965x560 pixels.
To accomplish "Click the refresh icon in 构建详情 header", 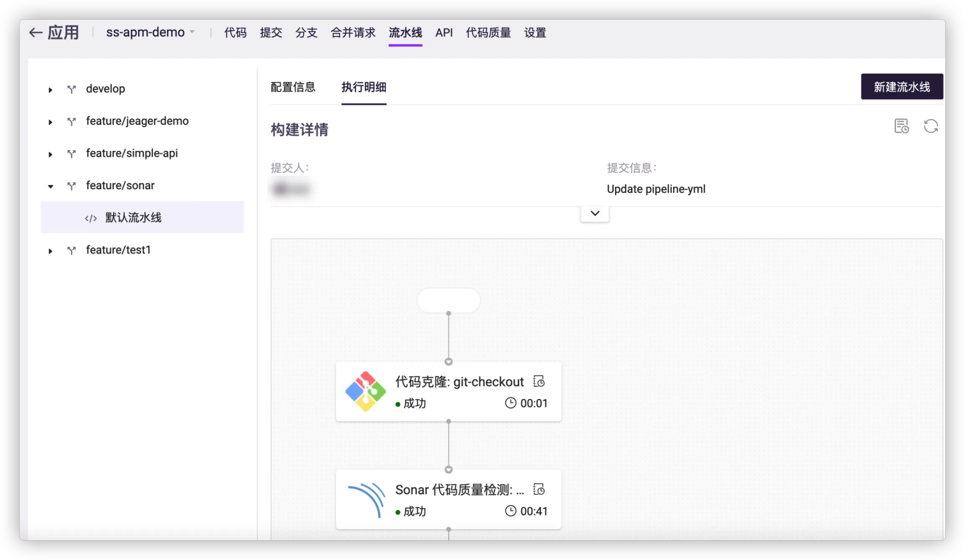I will pyautogui.click(x=931, y=126).
